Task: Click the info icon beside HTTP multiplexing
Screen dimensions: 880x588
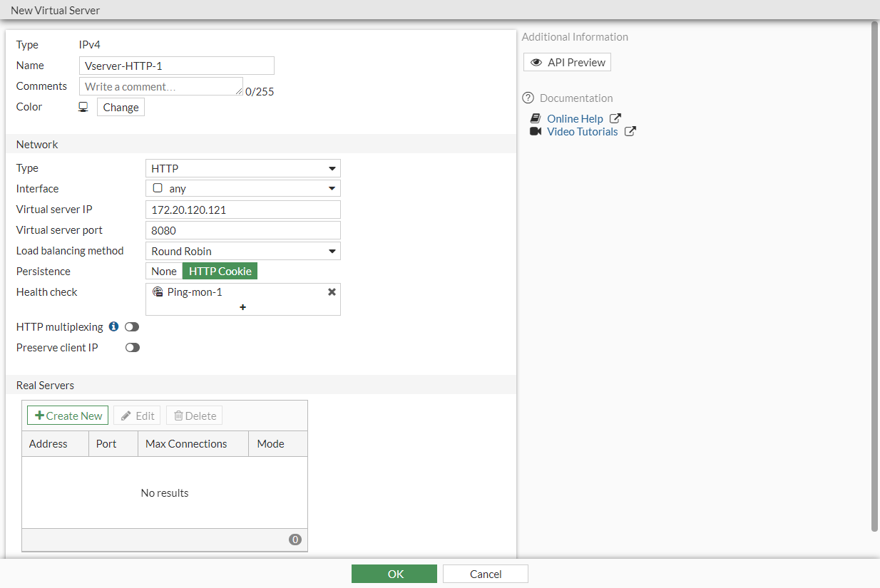Action: tap(113, 326)
